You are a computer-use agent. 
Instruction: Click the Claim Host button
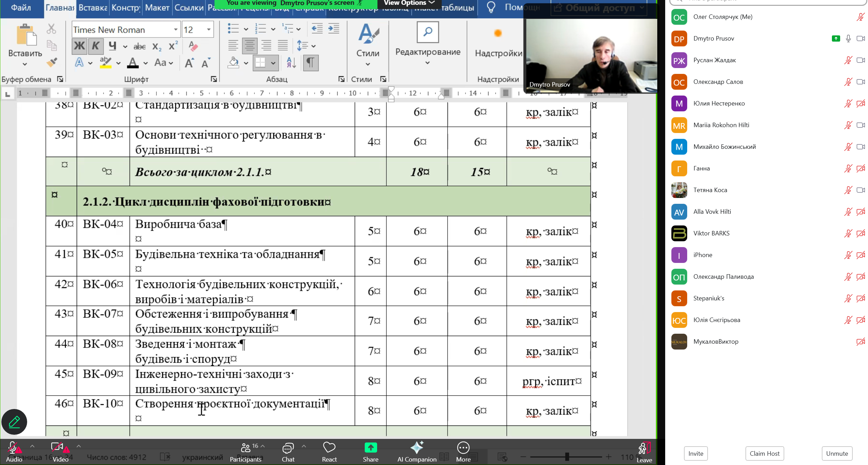point(765,453)
